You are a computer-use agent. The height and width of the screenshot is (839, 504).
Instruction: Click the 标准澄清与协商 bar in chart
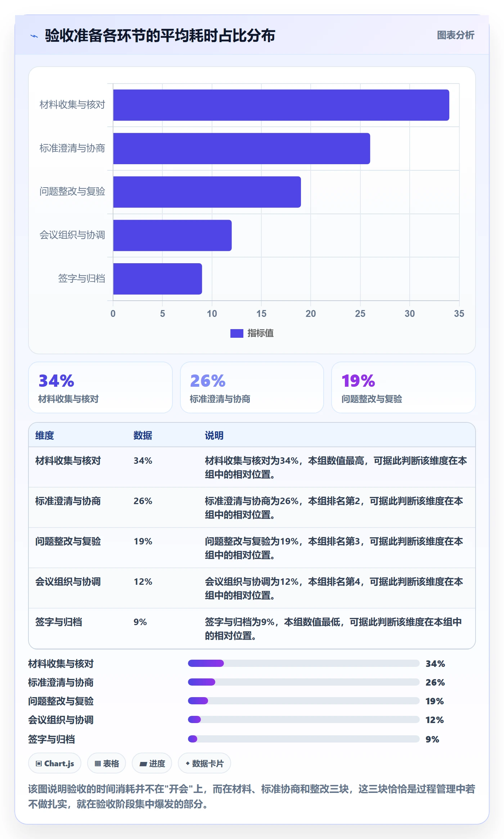click(x=242, y=148)
